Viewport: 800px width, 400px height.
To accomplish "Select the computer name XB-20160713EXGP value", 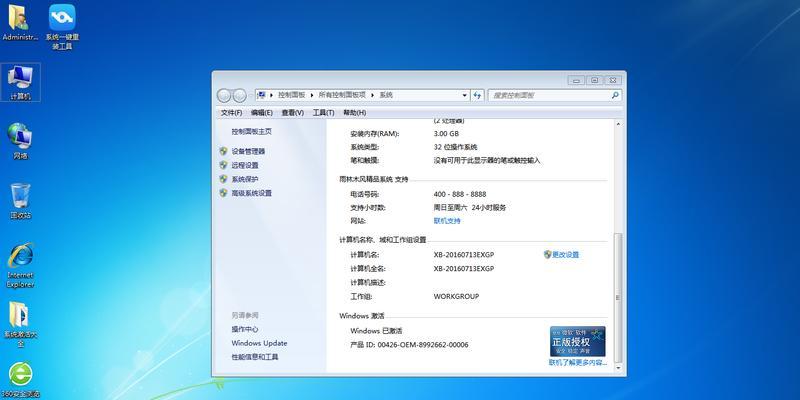I will click(464, 255).
